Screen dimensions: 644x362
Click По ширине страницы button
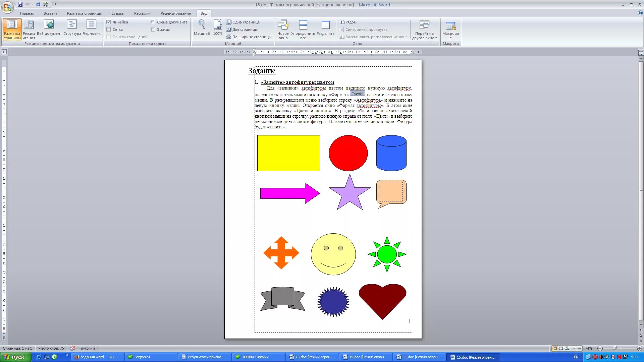[x=249, y=37]
